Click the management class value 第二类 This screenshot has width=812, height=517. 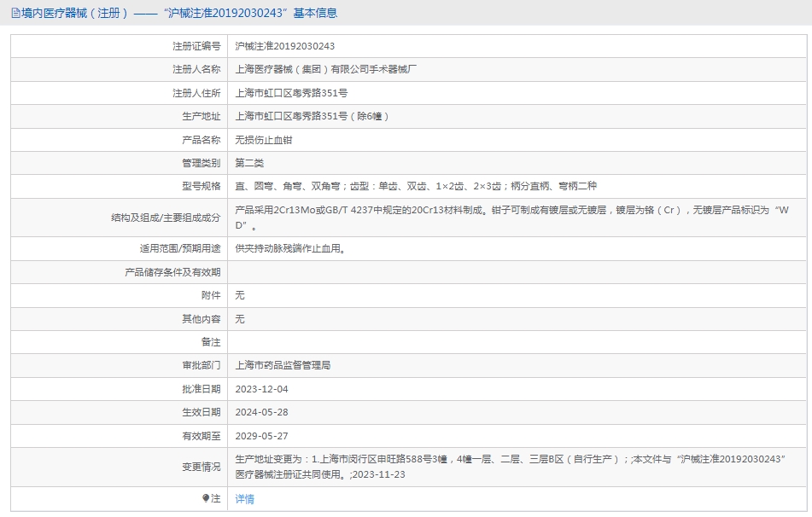(x=249, y=163)
